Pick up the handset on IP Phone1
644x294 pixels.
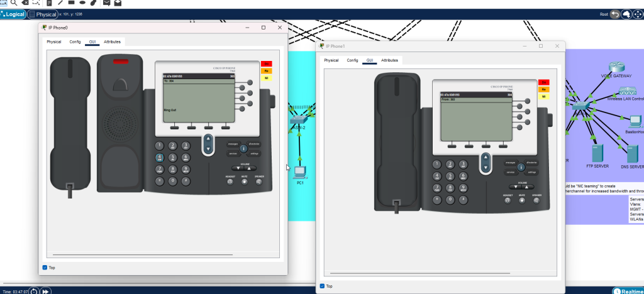396,144
